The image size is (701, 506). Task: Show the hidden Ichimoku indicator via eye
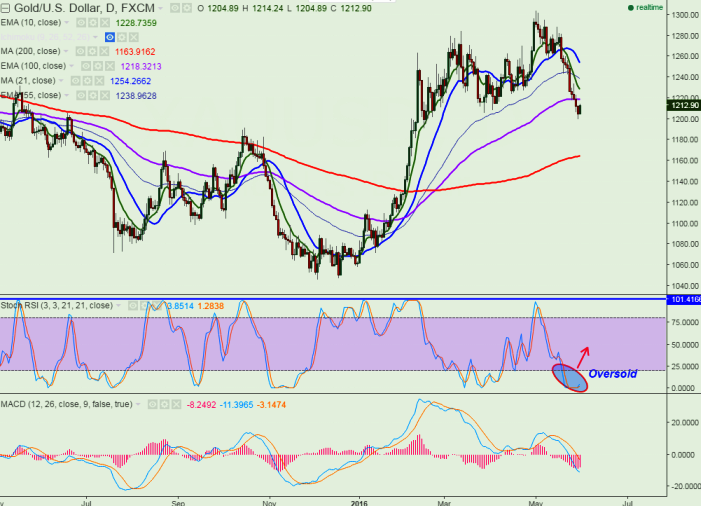[110, 37]
